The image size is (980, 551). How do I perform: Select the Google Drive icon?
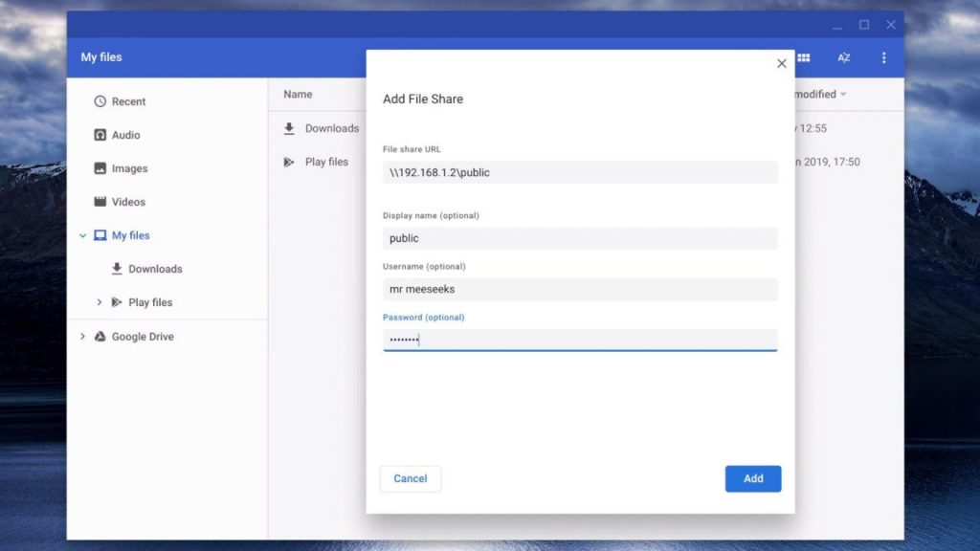click(100, 336)
